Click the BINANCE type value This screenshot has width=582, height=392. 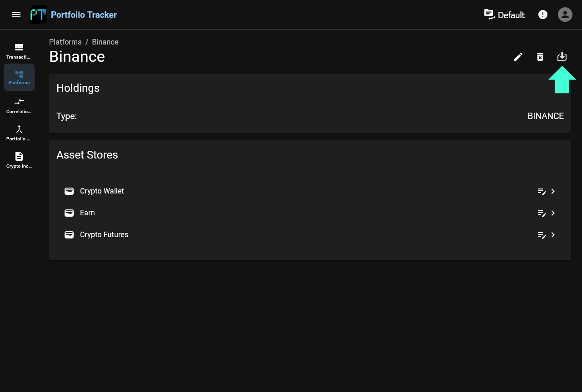(546, 116)
